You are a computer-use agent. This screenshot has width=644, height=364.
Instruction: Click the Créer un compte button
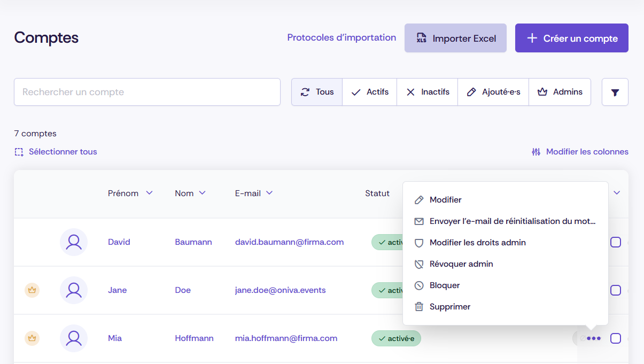point(572,38)
